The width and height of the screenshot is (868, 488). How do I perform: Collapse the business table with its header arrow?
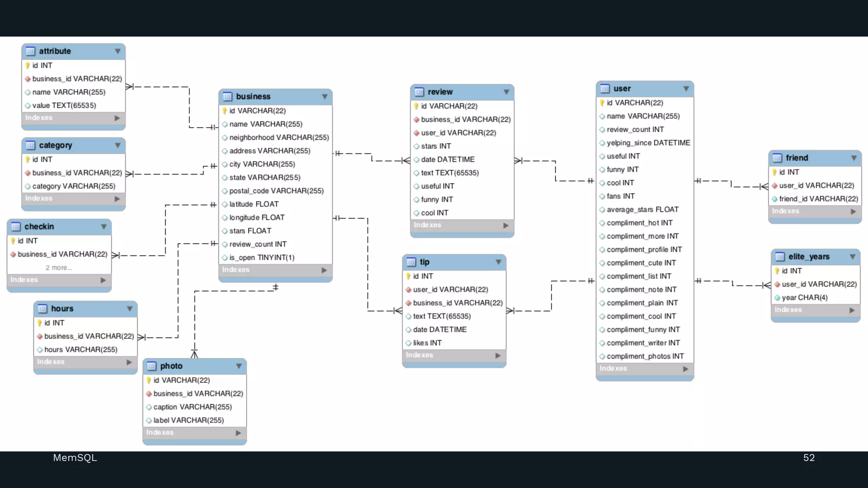point(325,97)
